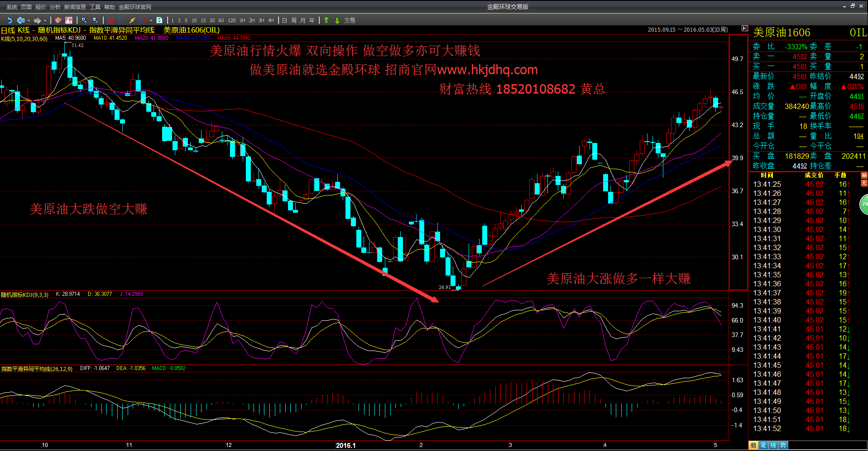Image resolution: width=868 pixels, height=451 pixels.
Task: Select 5-minute period button
Action: 186,20
